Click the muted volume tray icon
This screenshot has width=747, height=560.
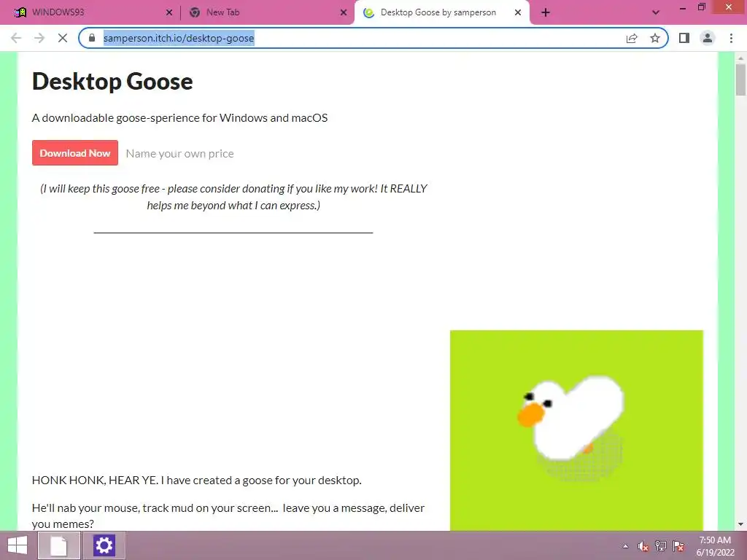click(643, 546)
